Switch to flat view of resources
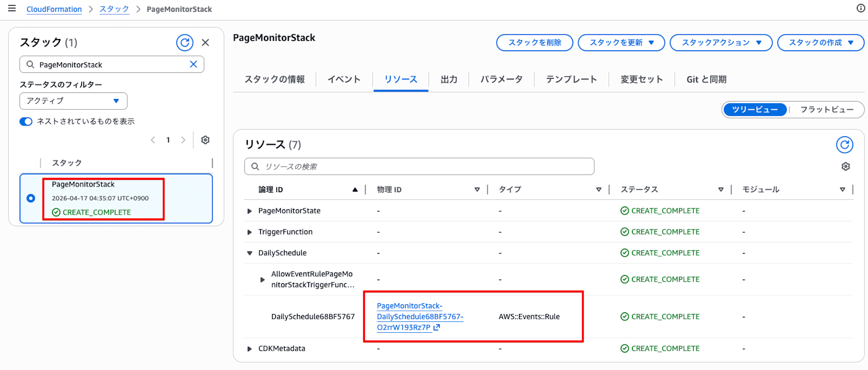Image resolution: width=868 pixels, height=370 pixels. [826, 110]
